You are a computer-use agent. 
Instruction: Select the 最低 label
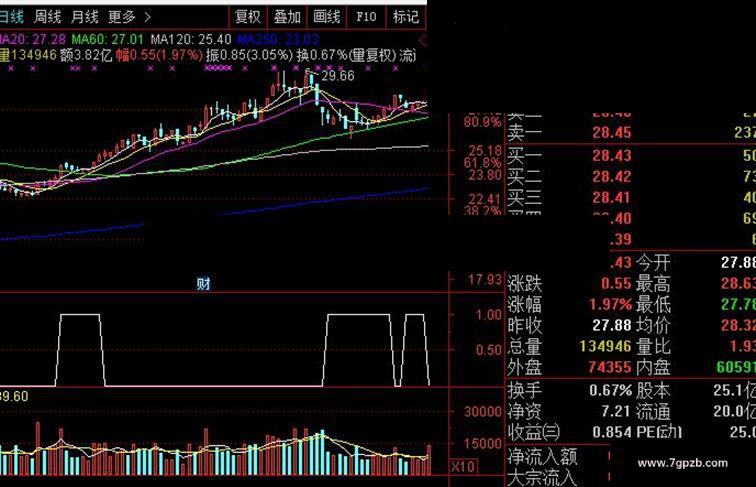pos(653,305)
